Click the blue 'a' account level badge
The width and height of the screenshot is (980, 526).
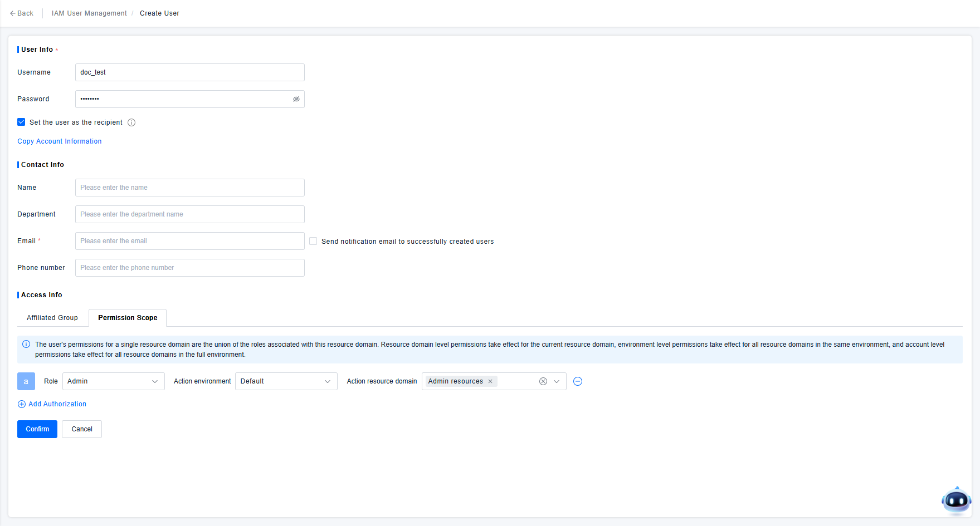click(x=26, y=381)
